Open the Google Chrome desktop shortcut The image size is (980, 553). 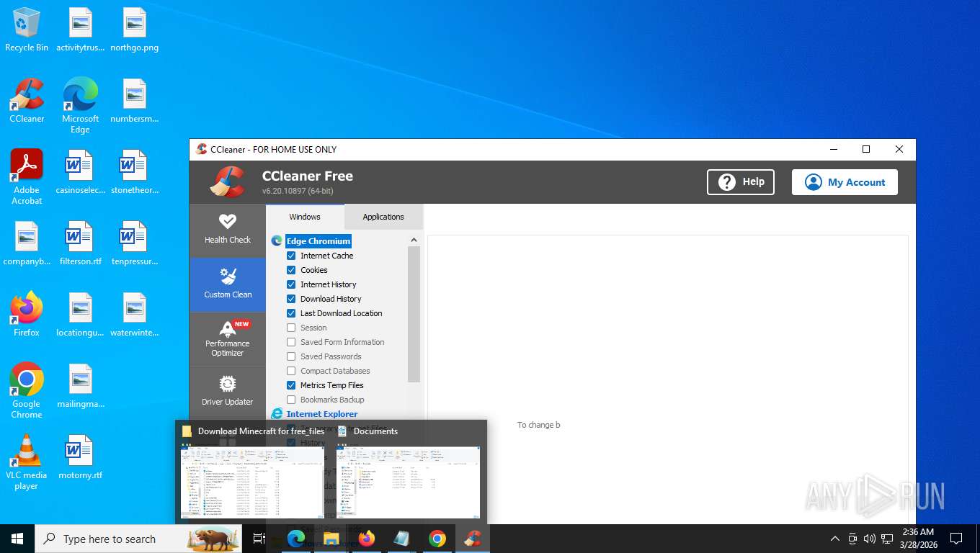[27, 390]
